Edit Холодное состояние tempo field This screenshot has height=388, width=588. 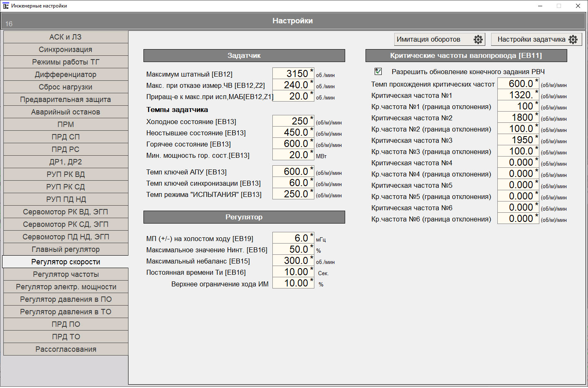[293, 121]
